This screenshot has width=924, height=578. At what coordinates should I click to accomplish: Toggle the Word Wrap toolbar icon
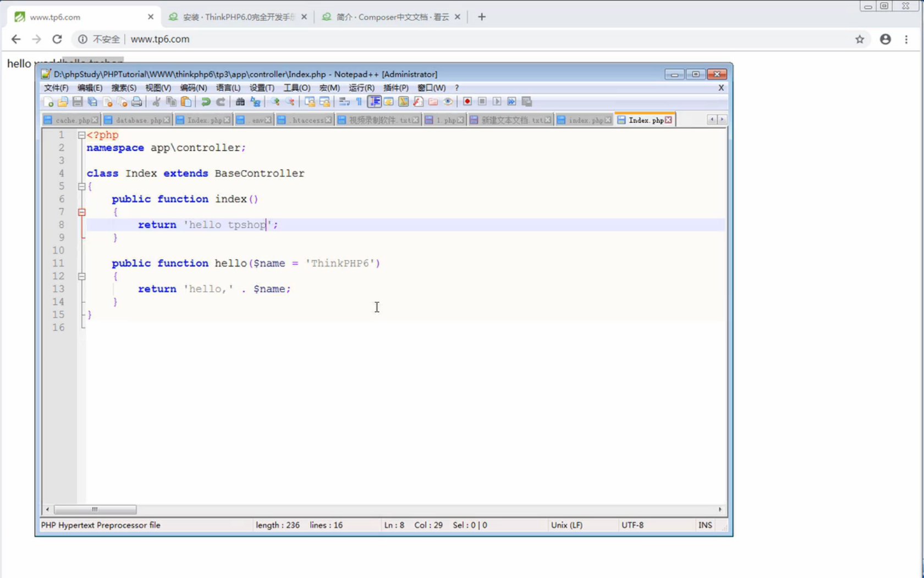(344, 102)
